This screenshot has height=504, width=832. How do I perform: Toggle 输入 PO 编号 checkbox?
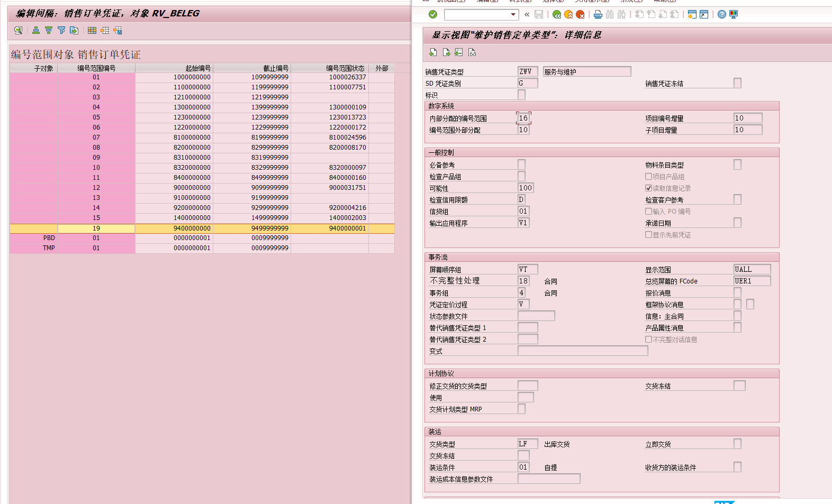coord(648,212)
